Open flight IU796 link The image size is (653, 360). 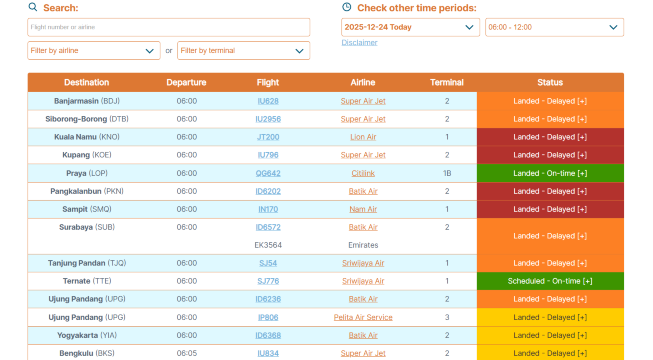pos(268,155)
